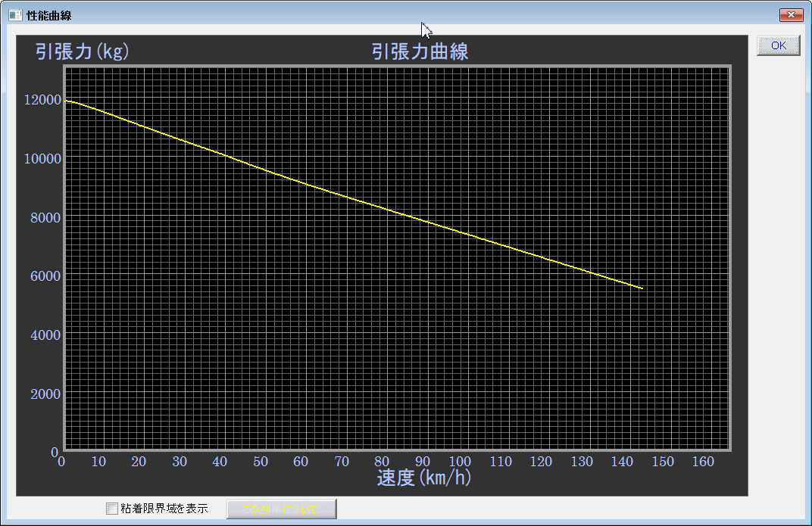Click the 4000 y-axis value
The width and height of the screenshot is (812, 526).
click(x=45, y=335)
